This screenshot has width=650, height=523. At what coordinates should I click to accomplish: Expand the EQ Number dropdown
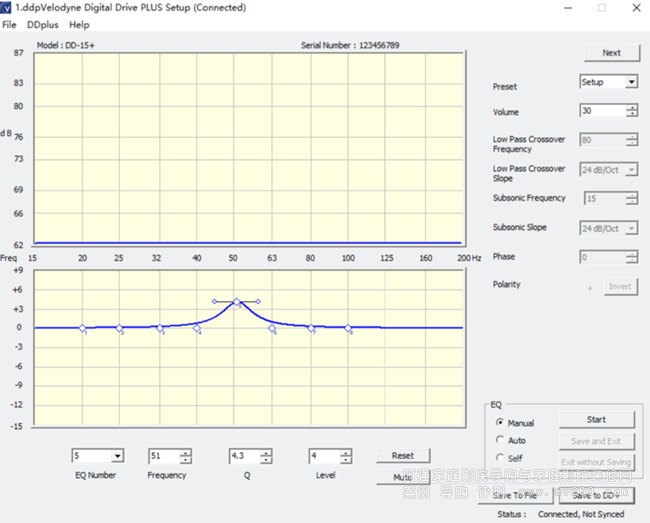[x=117, y=456]
